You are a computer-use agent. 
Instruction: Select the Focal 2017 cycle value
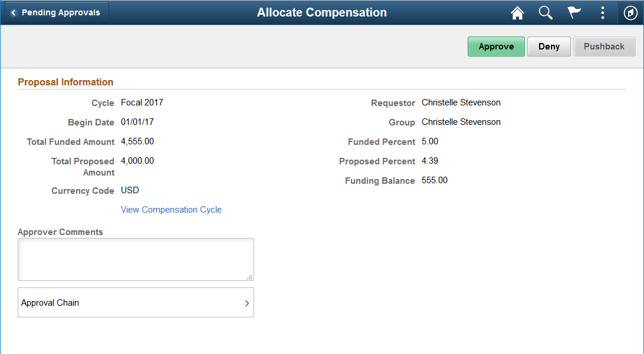pyautogui.click(x=142, y=102)
